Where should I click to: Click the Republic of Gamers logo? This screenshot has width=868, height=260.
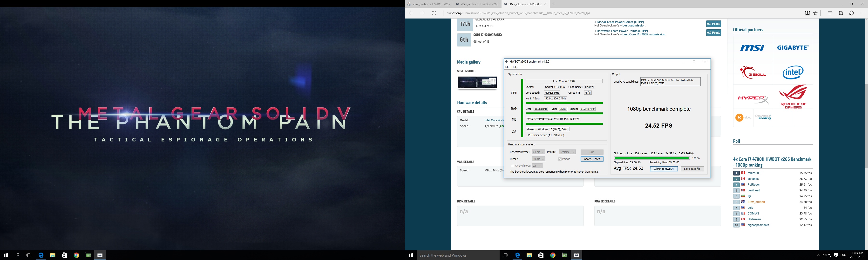coord(793,97)
